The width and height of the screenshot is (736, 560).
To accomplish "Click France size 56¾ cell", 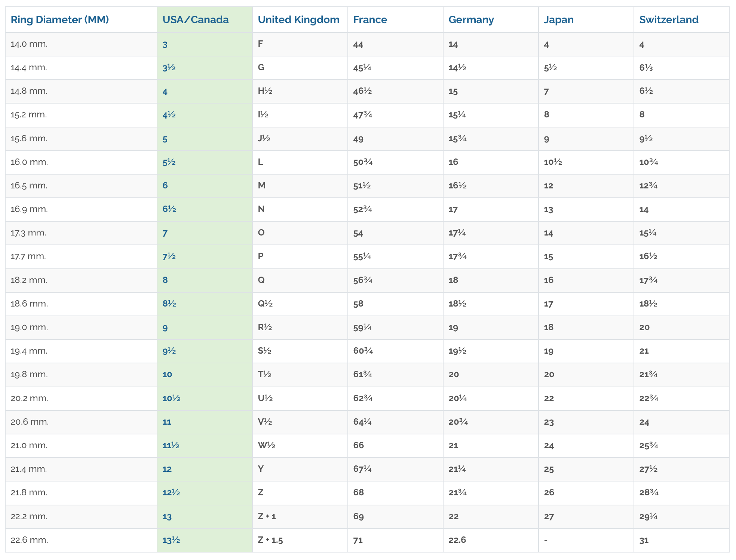I will (x=395, y=280).
